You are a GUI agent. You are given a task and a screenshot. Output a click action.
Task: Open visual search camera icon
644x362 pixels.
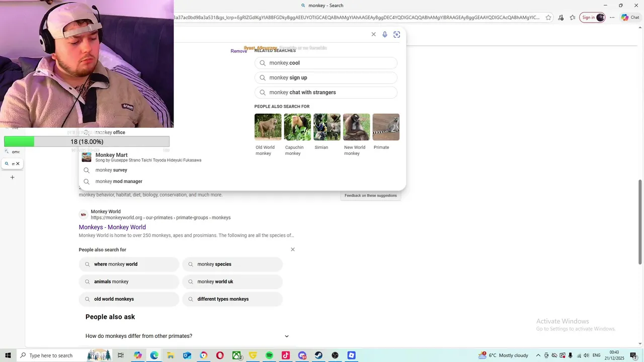(397, 34)
